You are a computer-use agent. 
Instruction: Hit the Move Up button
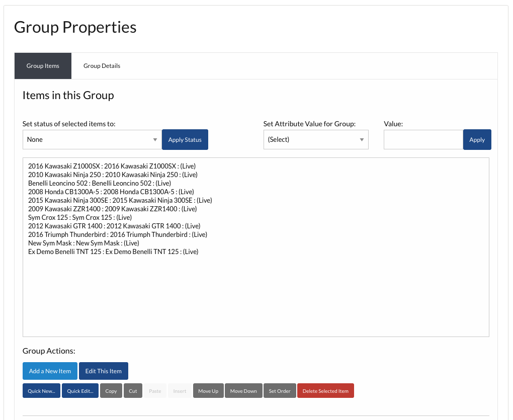208,391
